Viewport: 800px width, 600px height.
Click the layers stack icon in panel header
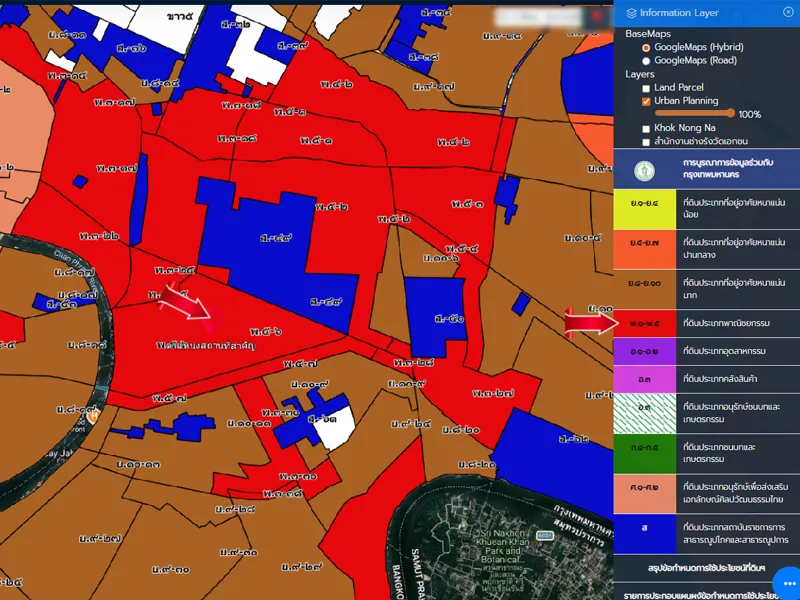coord(630,13)
